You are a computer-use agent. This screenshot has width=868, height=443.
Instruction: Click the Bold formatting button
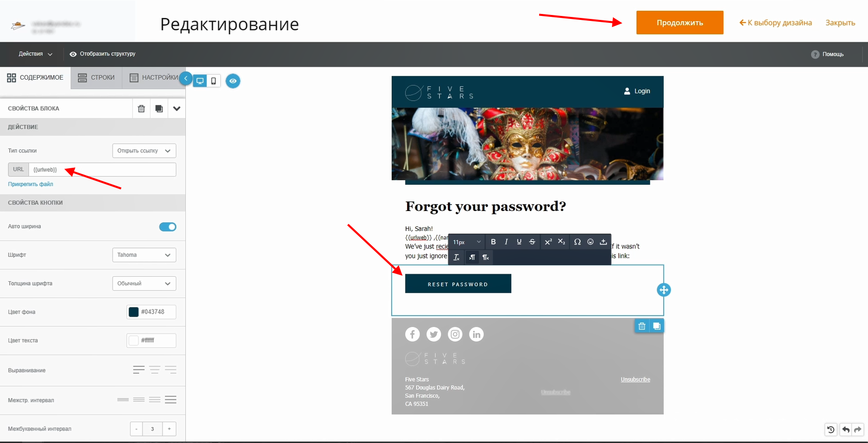[x=493, y=242]
